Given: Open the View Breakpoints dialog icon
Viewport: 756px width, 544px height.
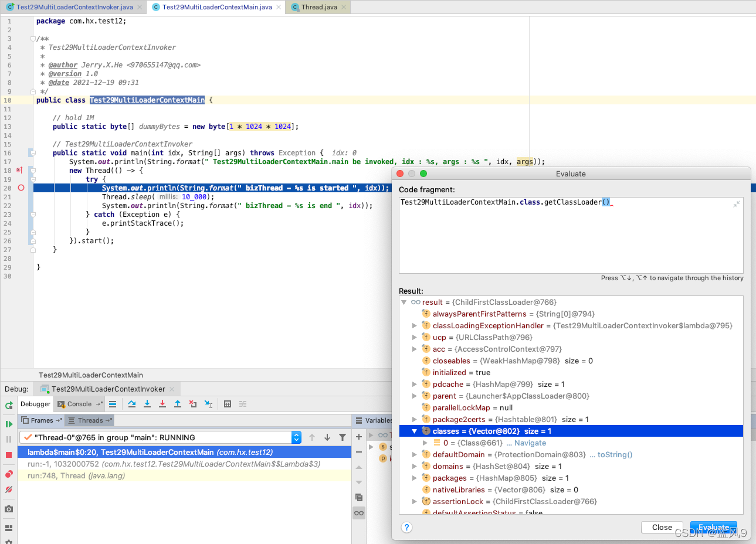Looking at the screenshot, I should pyautogui.click(x=8, y=474).
